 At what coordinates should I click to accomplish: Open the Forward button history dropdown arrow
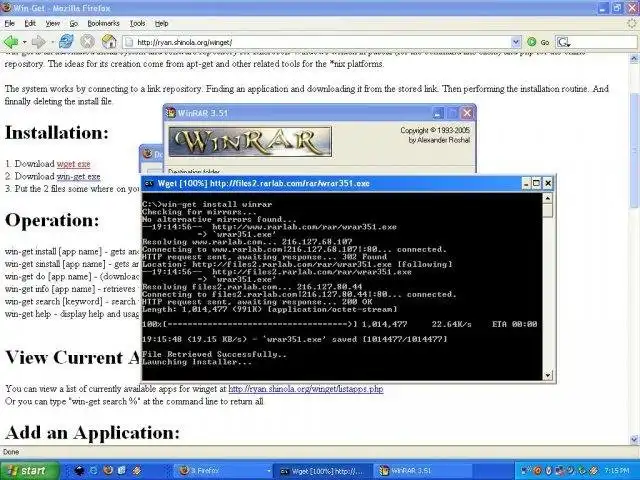pos(52,42)
